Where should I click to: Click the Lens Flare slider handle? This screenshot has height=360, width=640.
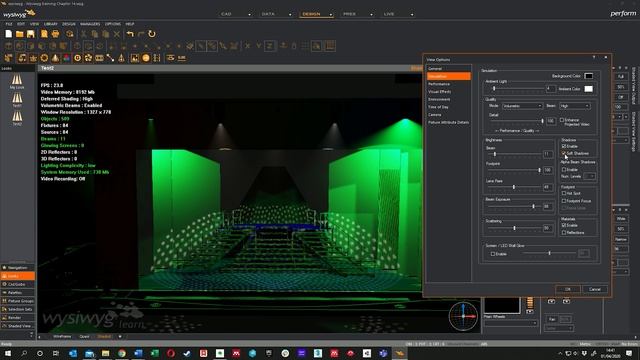pyautogui.click(x=513, y=187)
